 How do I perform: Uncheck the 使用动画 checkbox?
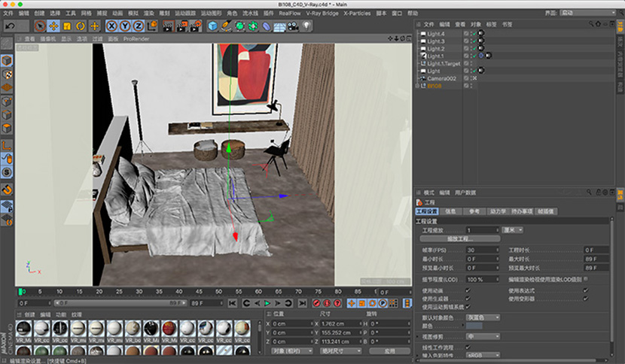(x=468, y=290)
